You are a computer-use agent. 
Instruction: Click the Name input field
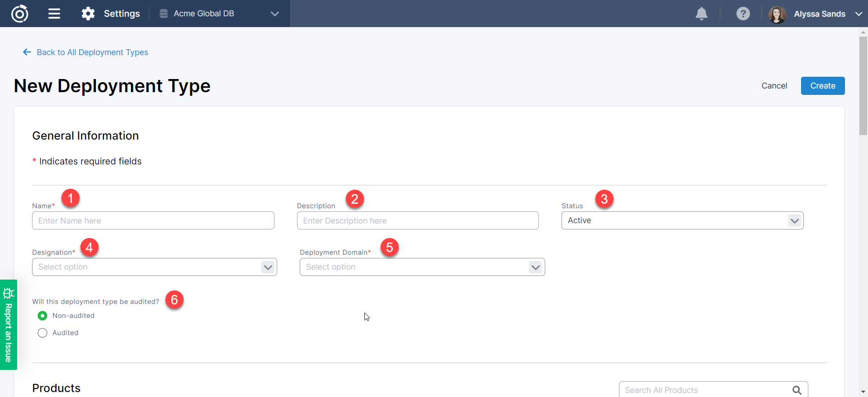point(153,220)
